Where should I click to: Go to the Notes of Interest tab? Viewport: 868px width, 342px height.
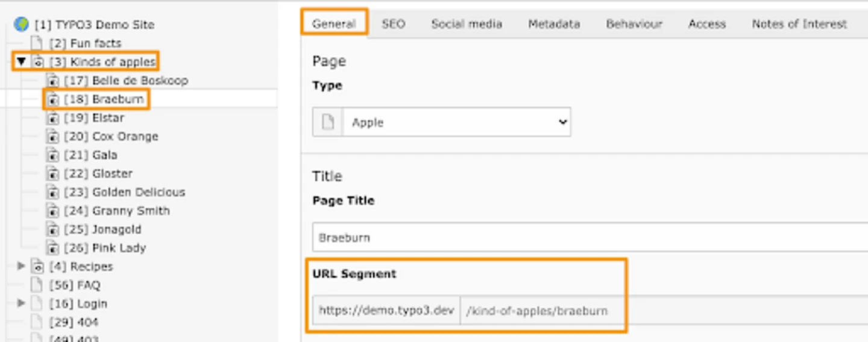click(x=799, y=24)
